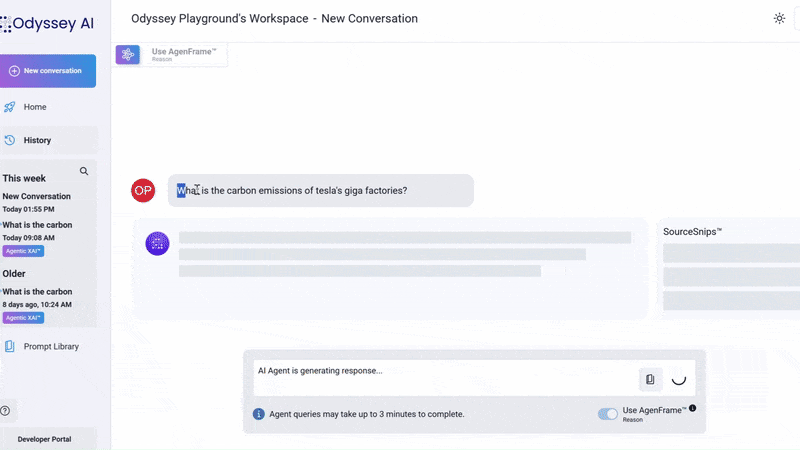Click the blue info icon for agent queries

(259, 414)
